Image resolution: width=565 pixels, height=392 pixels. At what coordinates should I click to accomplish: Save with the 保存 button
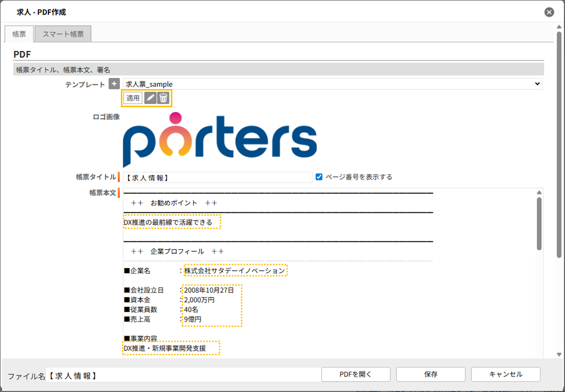tap(430, 374)
